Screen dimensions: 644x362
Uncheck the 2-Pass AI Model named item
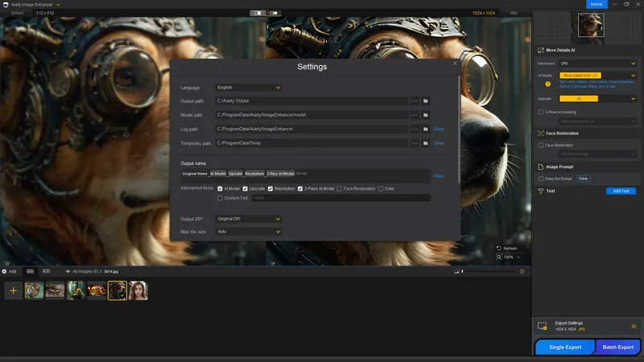point(300,189)
